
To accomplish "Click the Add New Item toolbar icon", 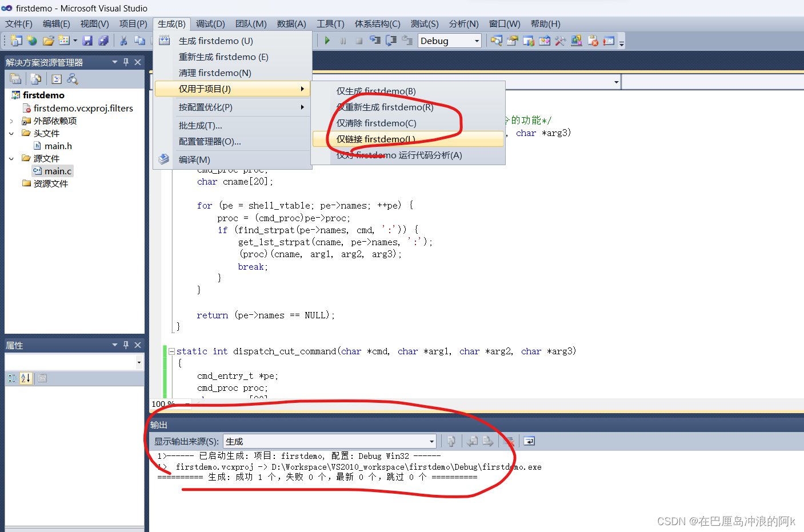I will click(64, 41).
